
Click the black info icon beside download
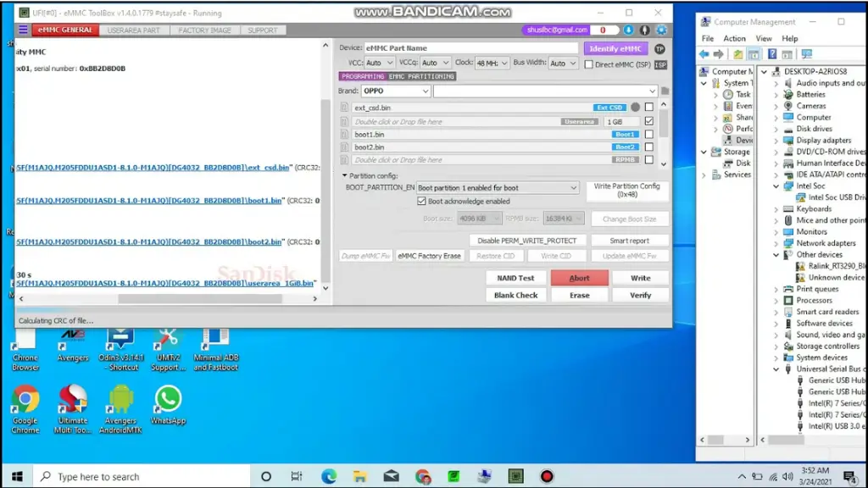(x=645, y=30)
